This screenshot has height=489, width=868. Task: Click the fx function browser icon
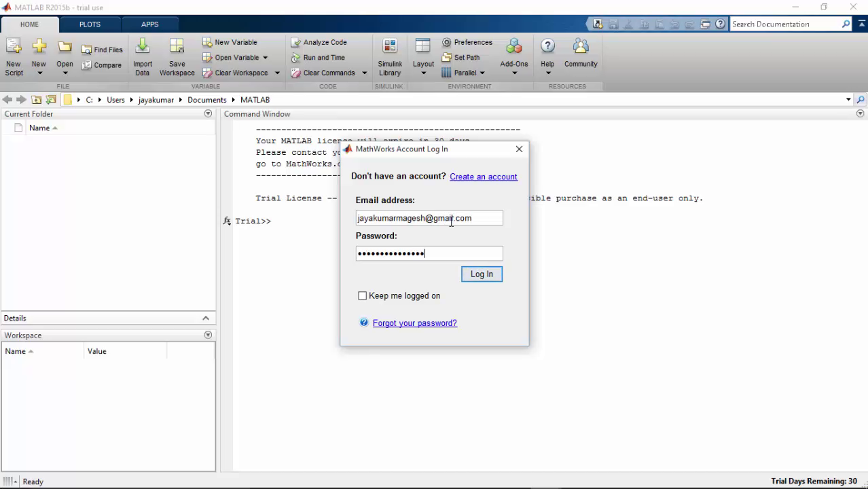pos(228,221)
